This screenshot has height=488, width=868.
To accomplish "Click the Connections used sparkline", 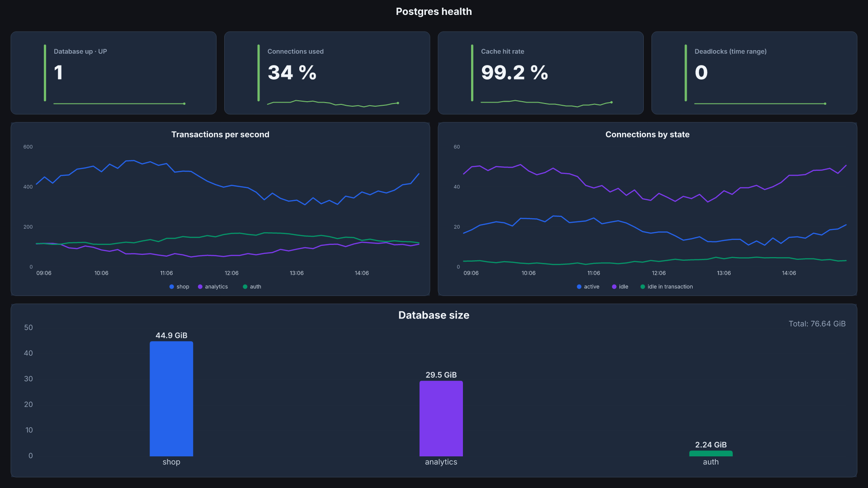I will (x=333, y=103).
